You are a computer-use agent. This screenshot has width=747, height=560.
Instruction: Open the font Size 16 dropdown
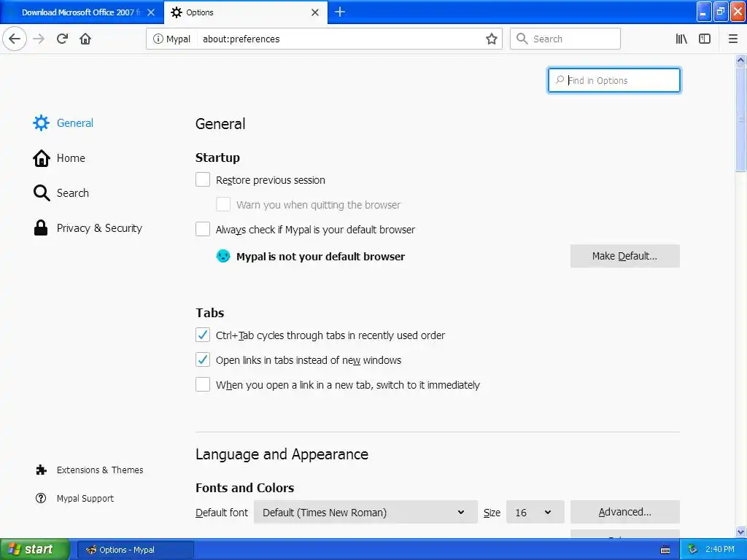(x=535, y=512)
